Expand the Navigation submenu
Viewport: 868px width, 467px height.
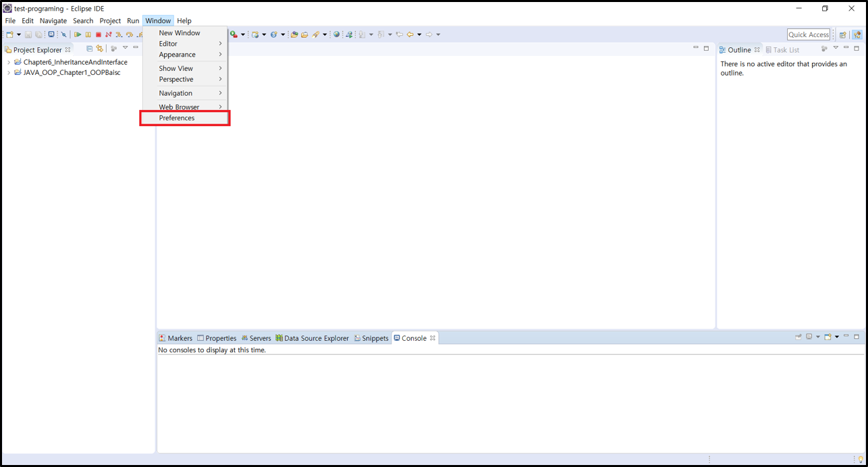185,93
